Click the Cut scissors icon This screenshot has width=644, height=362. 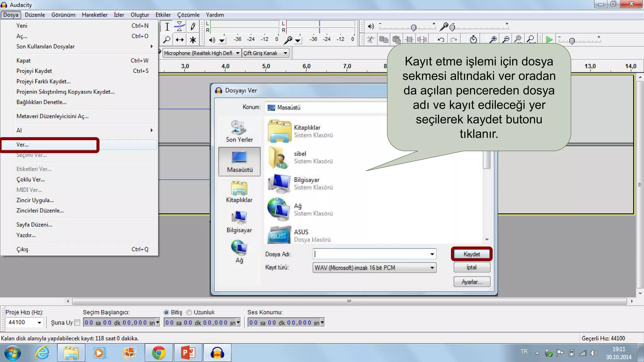tap(371, 40)
